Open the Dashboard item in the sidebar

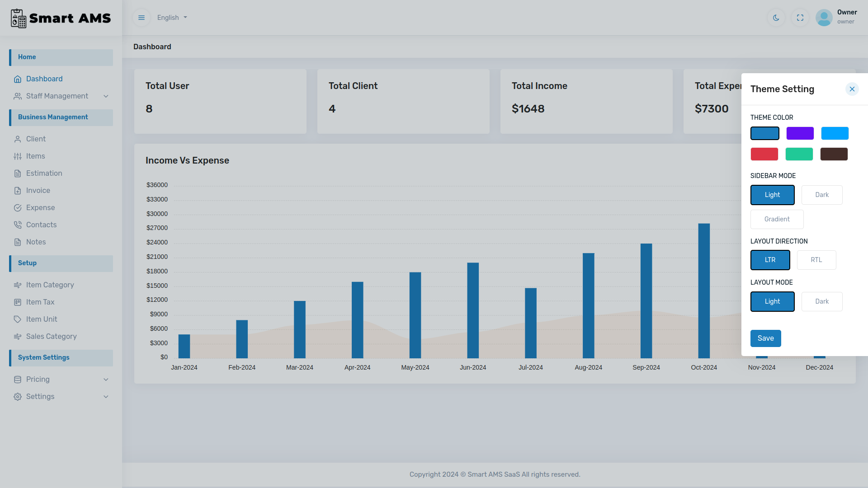tap(44, 79)
